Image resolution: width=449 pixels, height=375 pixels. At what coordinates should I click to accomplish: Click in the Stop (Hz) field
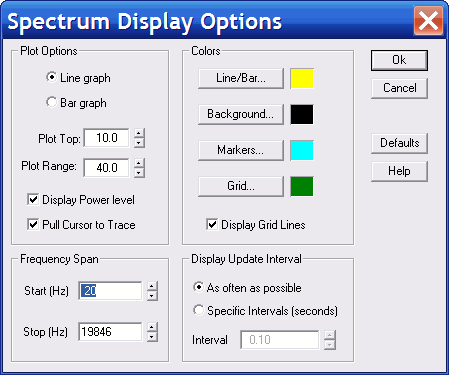[x=110, y=332]
